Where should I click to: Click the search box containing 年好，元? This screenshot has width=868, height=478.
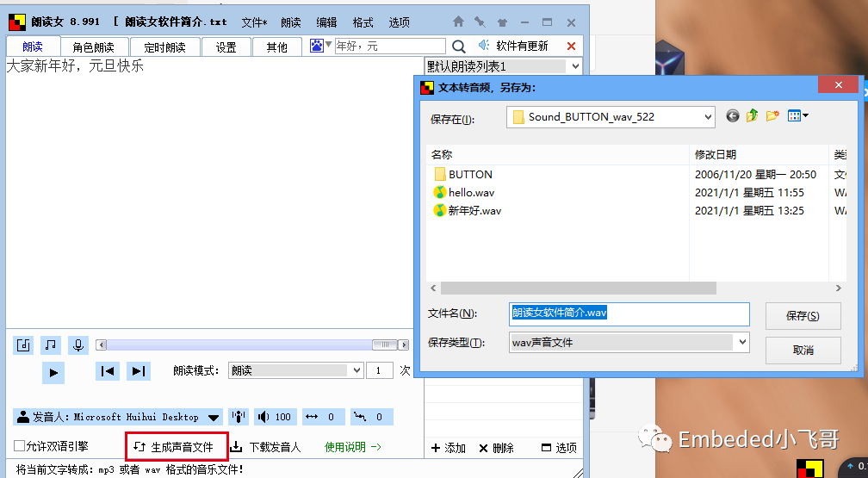(x=390, y=46)
